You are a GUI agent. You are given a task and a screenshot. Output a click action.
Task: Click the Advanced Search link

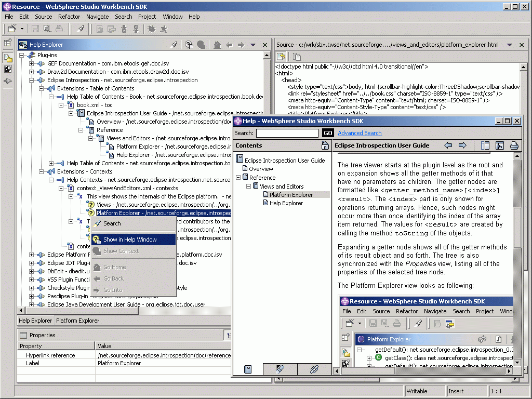coord(360,133)
